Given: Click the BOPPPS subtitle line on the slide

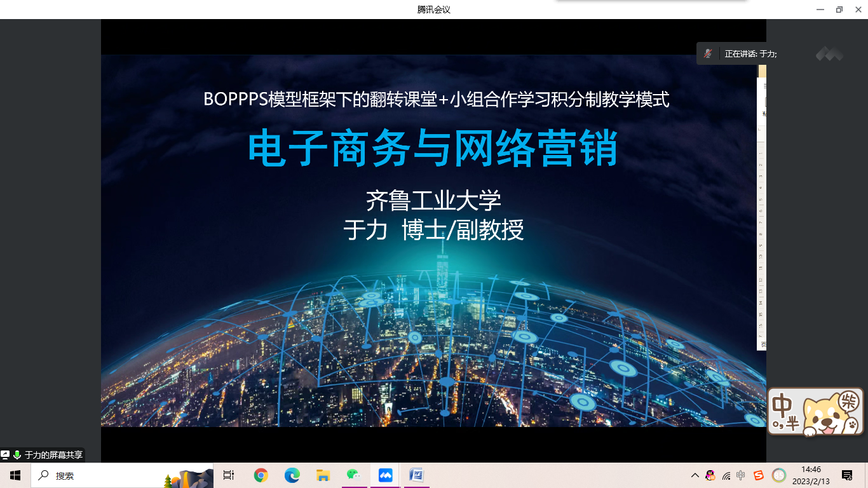Looking at the screenshot, I should point(436,100).
